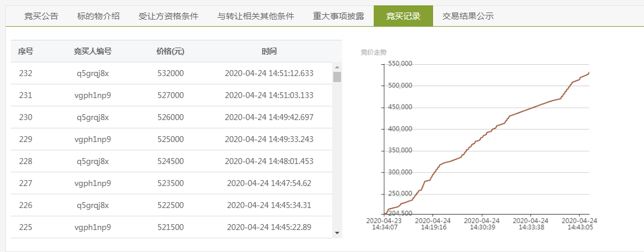Select the row number 232 cell
Screen dimensions: 644x252
(x=26, y=74)
